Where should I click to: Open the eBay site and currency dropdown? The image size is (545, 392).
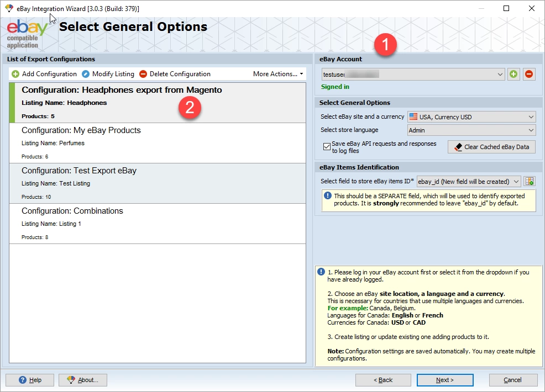coord(471,116)
